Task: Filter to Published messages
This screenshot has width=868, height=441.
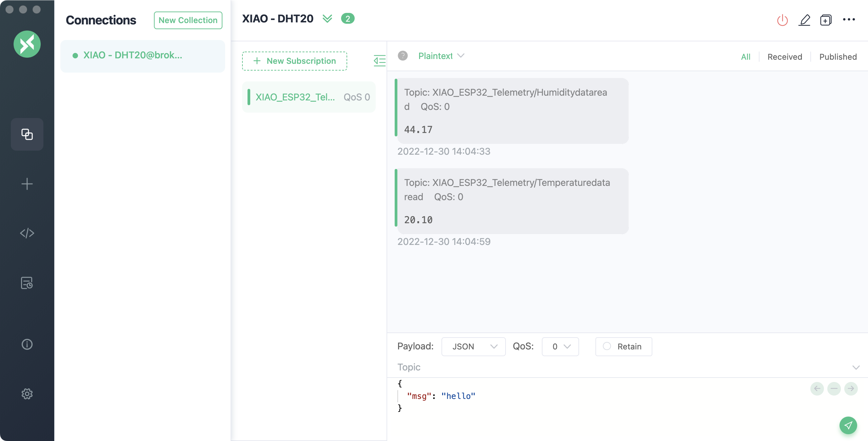Action: 838,57
